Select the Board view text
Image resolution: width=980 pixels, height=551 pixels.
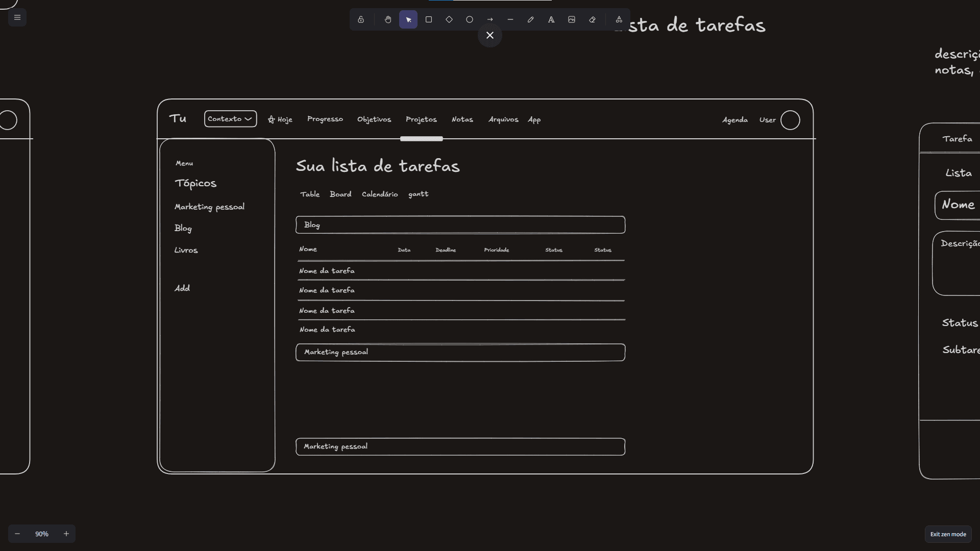coord(340,194)
